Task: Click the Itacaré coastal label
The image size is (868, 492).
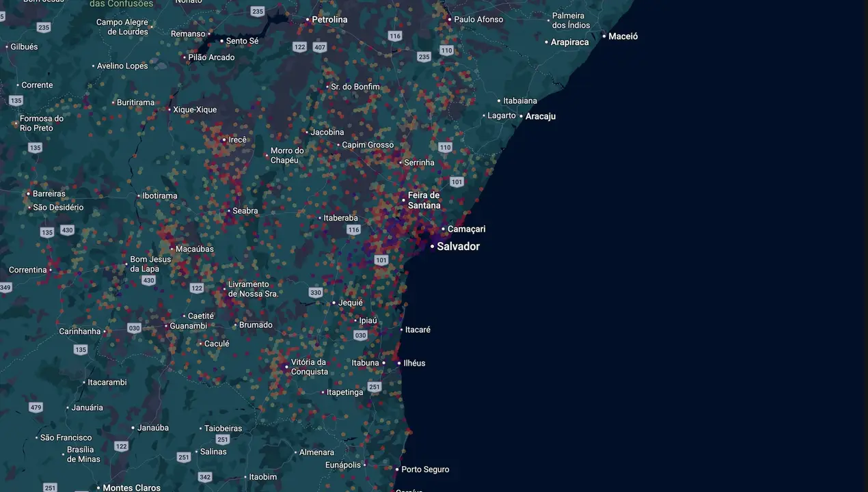Action: 418,329
